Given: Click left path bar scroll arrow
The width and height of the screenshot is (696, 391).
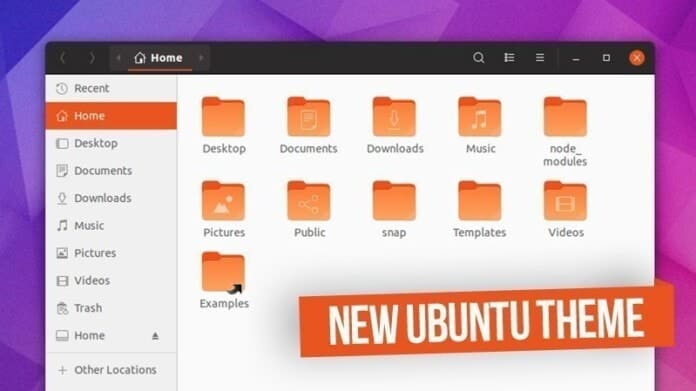Looking at the screenshot, I should click(119, 58).
